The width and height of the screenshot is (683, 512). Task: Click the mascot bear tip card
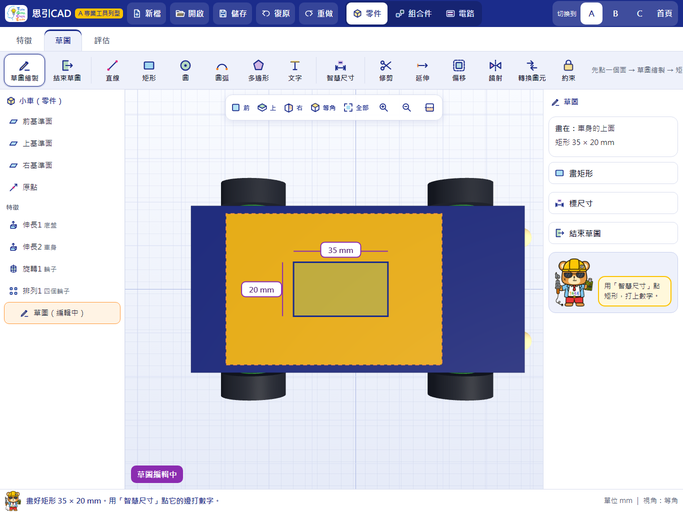pos(613,282)
